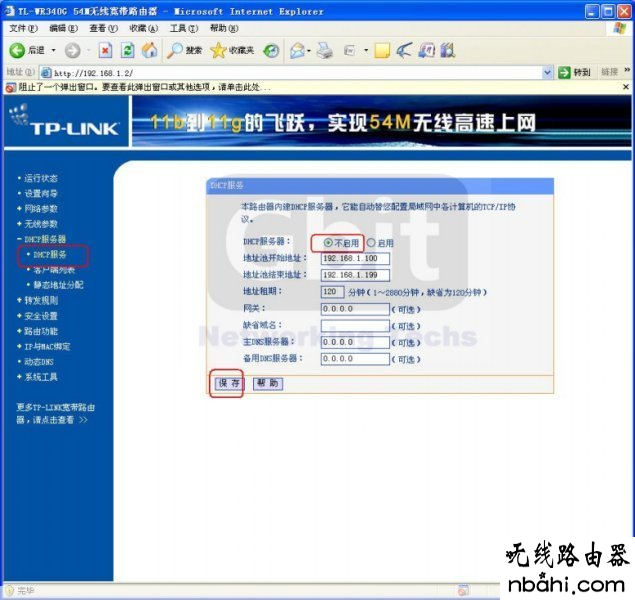Click the Forward arrow button
The width and height of the screenshot is (635, 600).
pos(72,50)
